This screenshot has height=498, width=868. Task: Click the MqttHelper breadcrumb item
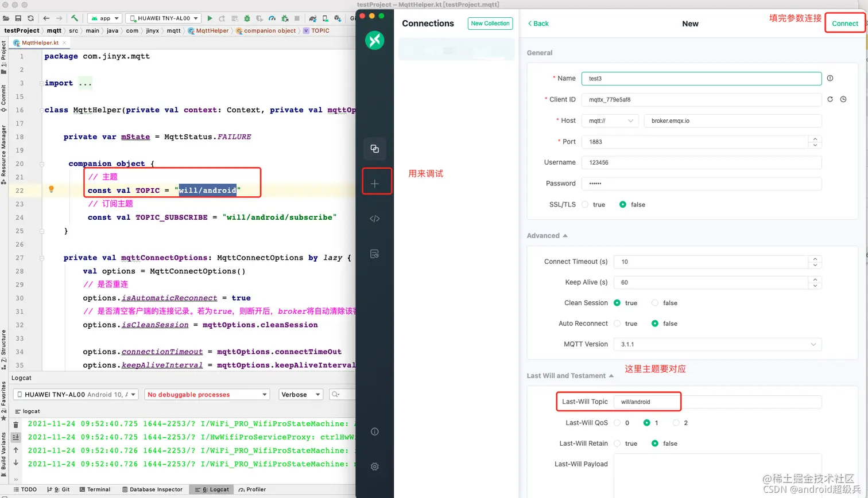[x=208, y=30]
